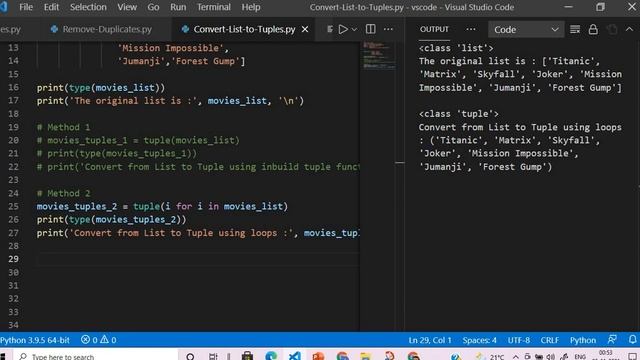This screenshot has width=640, height=360.
Task: Select language mode Python in status bar
Action: coord(583,340)
